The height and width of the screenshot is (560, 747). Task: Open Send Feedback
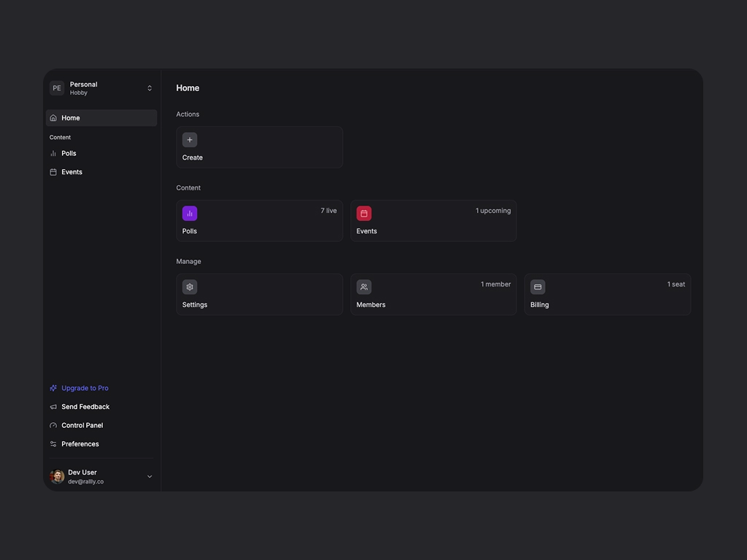tap(85, 407)
